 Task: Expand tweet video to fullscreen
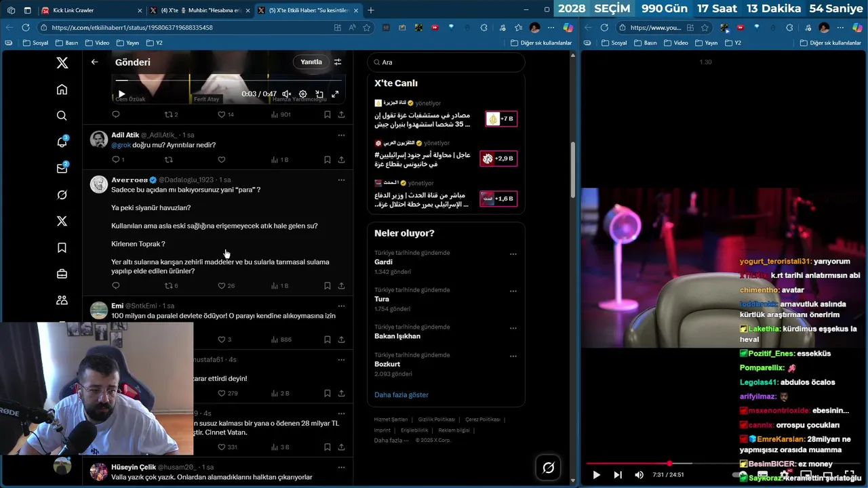335,94
